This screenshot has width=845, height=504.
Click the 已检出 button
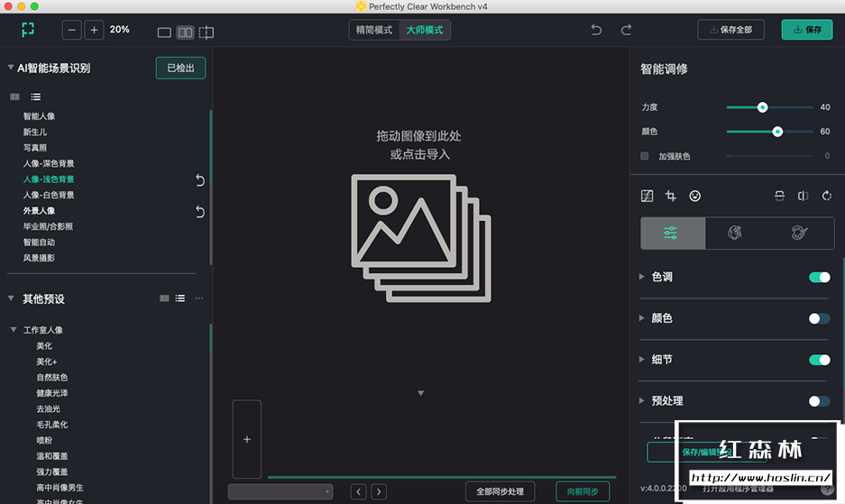[x=180, y=68]
